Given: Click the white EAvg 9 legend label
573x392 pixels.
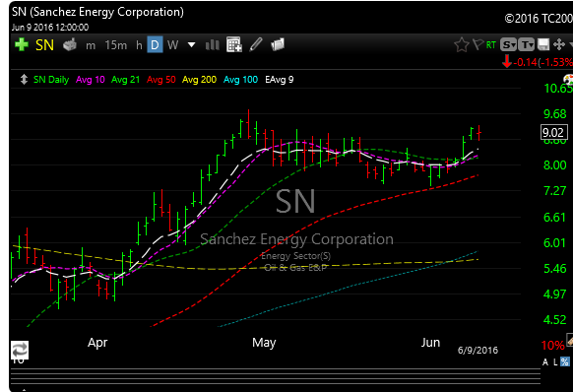Looking at the screenshot, I should (x=280, y=80).
